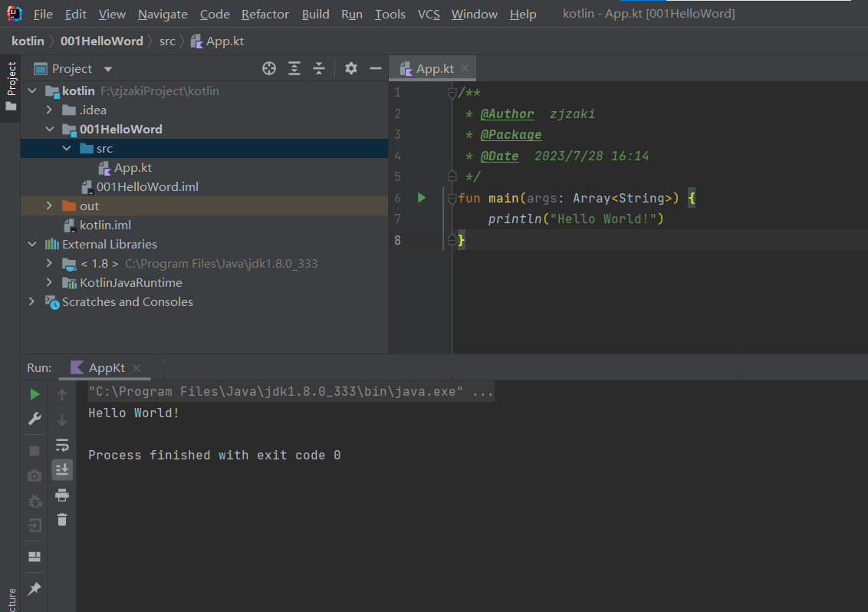Click the print icon in Run console

(62, 495)
